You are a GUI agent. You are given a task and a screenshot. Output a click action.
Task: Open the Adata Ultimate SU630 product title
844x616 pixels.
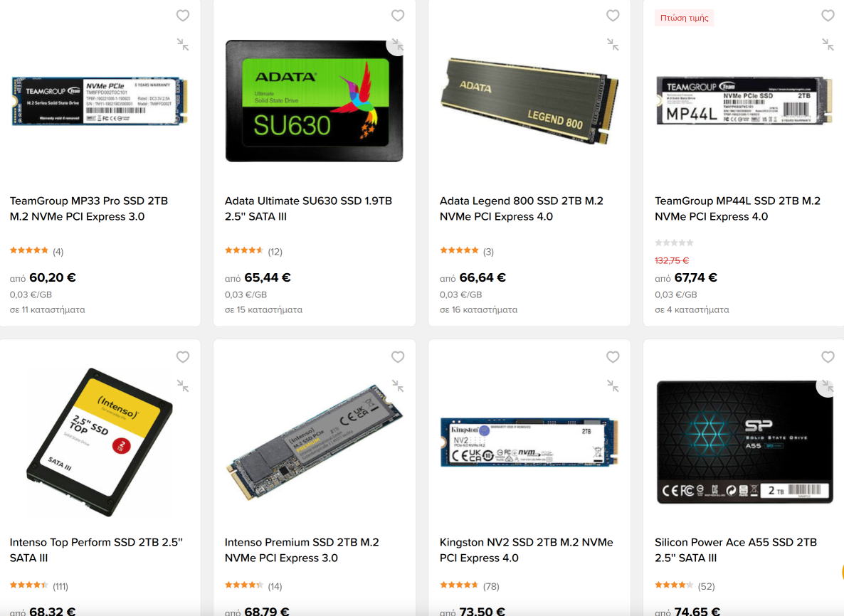(308, 208)
